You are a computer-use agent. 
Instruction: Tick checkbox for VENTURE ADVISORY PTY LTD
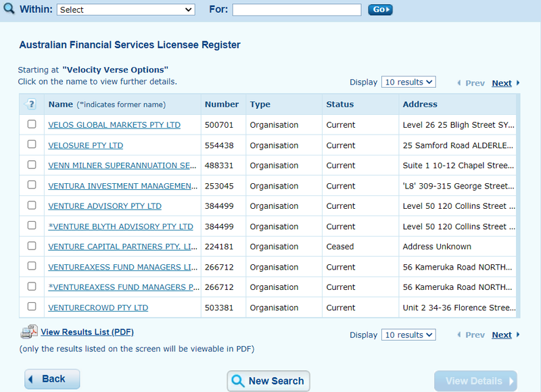pos(32,205)
